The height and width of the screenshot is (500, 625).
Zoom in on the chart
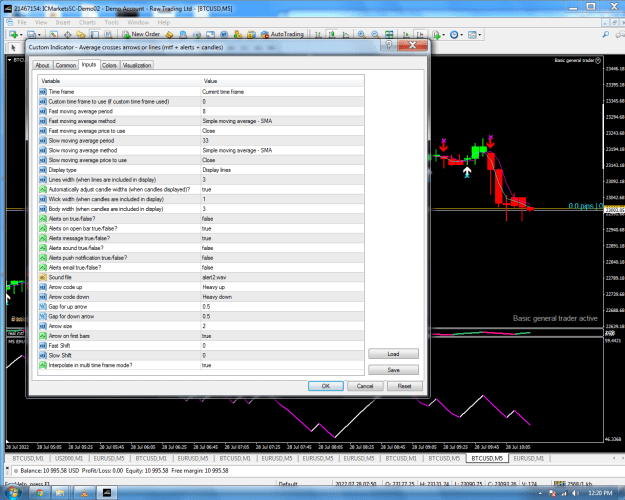pos(362,34)
